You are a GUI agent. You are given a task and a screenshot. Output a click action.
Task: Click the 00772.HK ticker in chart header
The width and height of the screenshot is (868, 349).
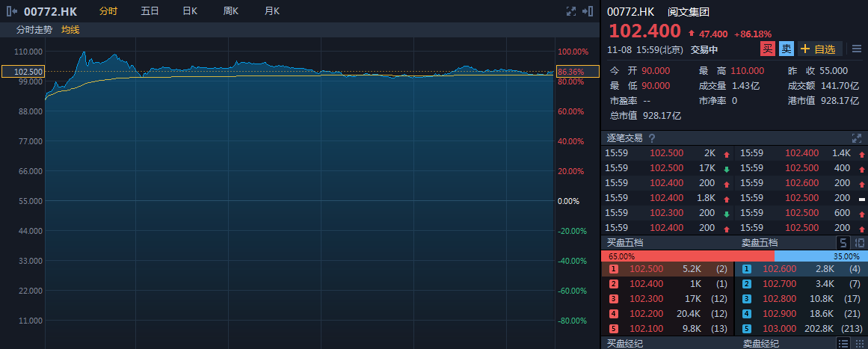pyautogui.click(x=50, y=11)
